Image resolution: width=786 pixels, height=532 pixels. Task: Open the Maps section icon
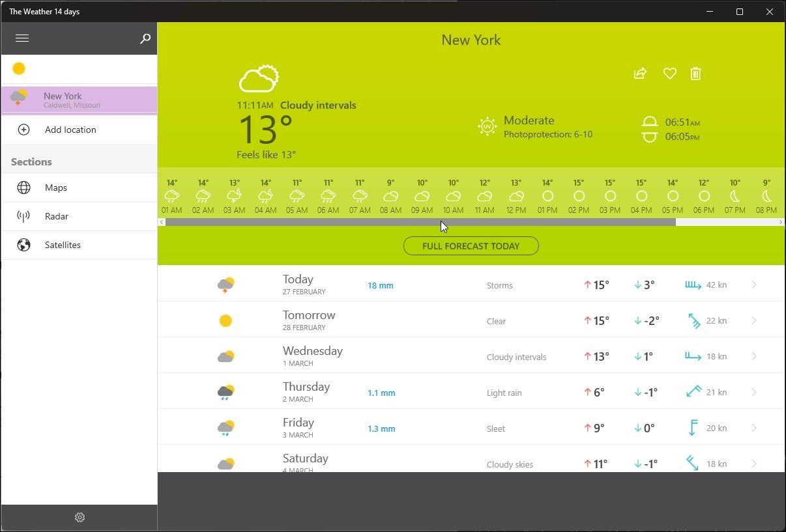click(23, 188)
